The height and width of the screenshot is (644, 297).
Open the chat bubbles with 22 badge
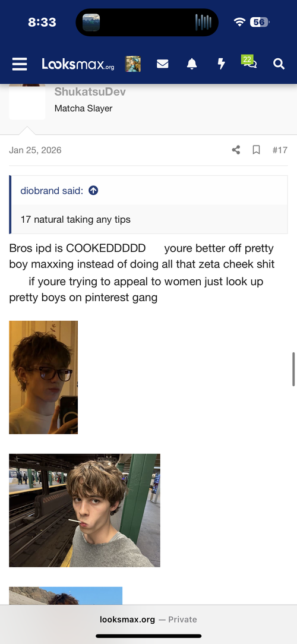point(249,62)
